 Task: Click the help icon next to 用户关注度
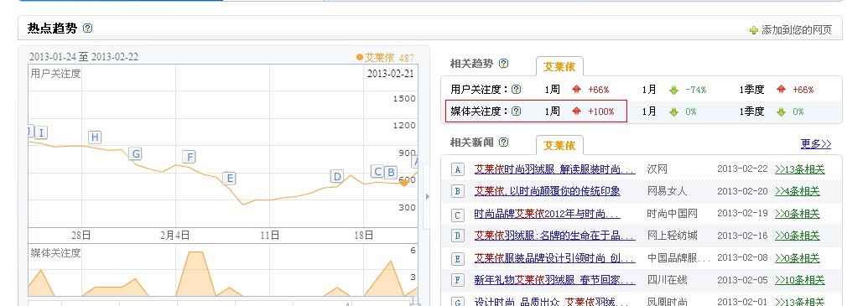coord(516,89)
